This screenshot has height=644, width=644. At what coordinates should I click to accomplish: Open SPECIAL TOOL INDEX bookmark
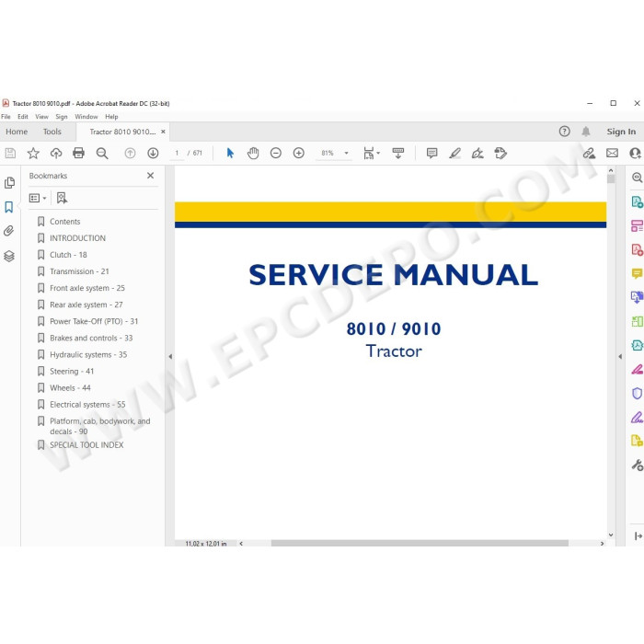pyautogui.click(x=86, y=444)
